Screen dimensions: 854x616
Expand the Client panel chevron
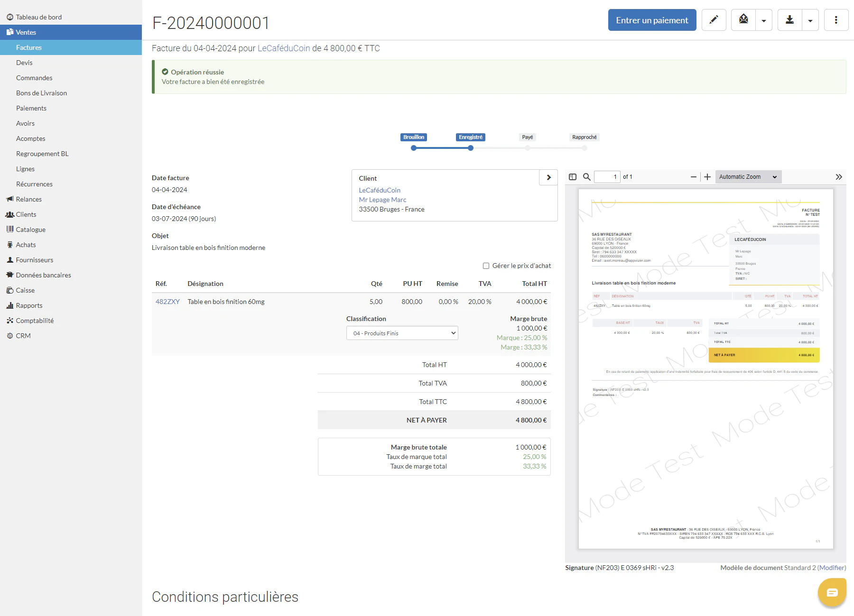[548, 177]
